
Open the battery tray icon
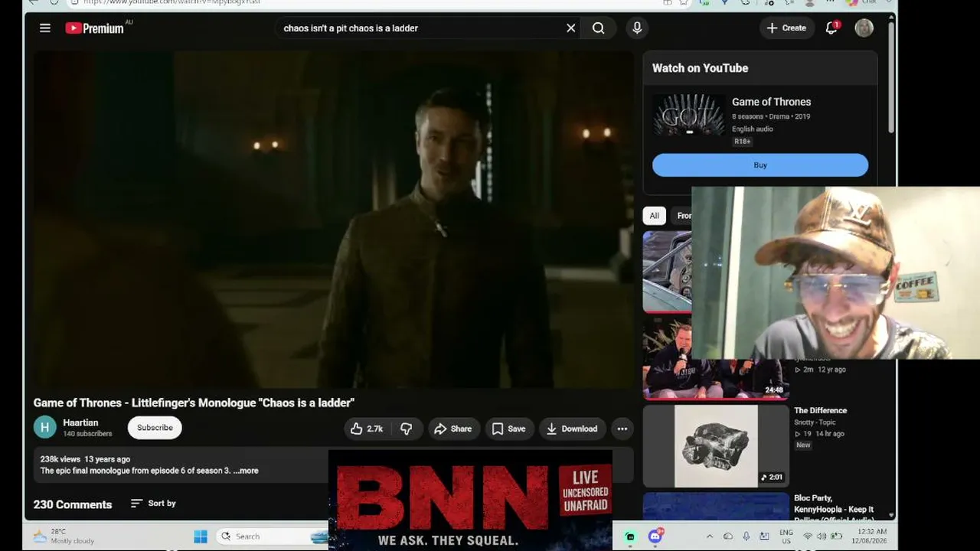pos(836,536)
